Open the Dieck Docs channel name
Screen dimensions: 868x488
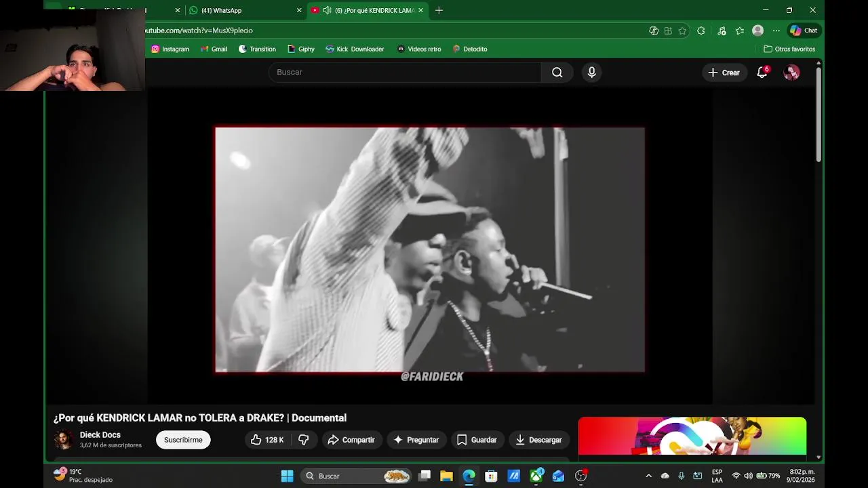point(100,435)
